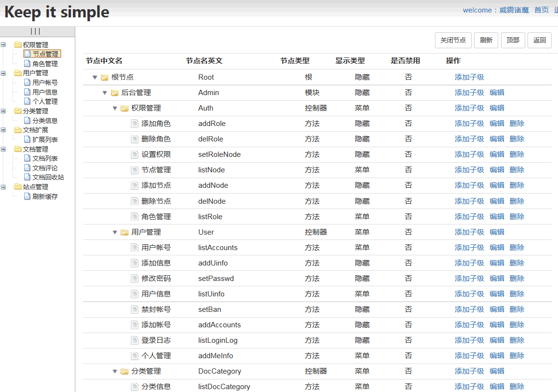
Task: Collapse 权限管理 sidebar tree with minus box
Action: coord(3,45)
